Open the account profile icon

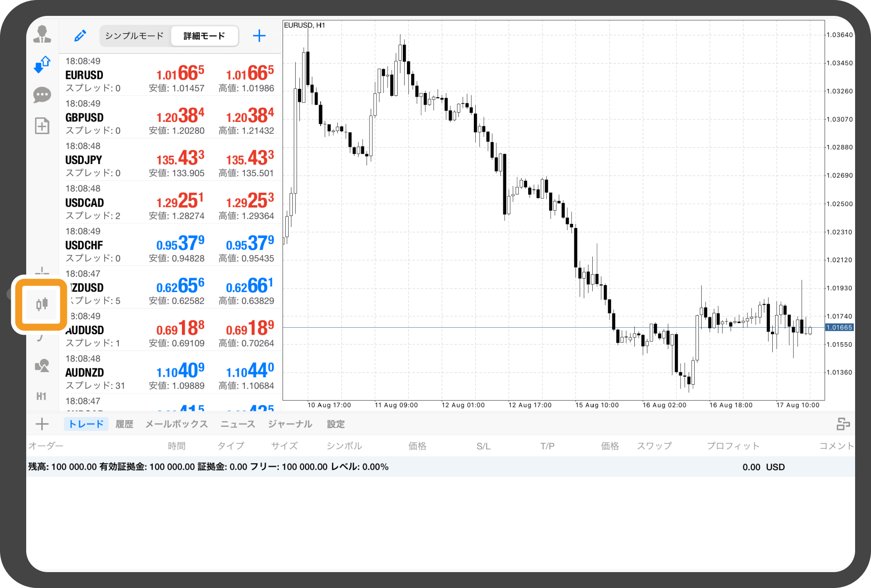click(x=42, y=34)
